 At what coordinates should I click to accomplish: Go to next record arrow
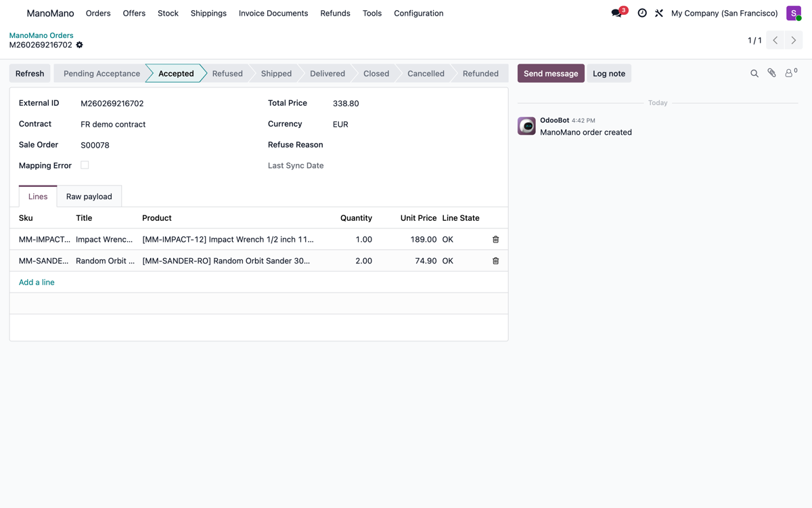794,41
